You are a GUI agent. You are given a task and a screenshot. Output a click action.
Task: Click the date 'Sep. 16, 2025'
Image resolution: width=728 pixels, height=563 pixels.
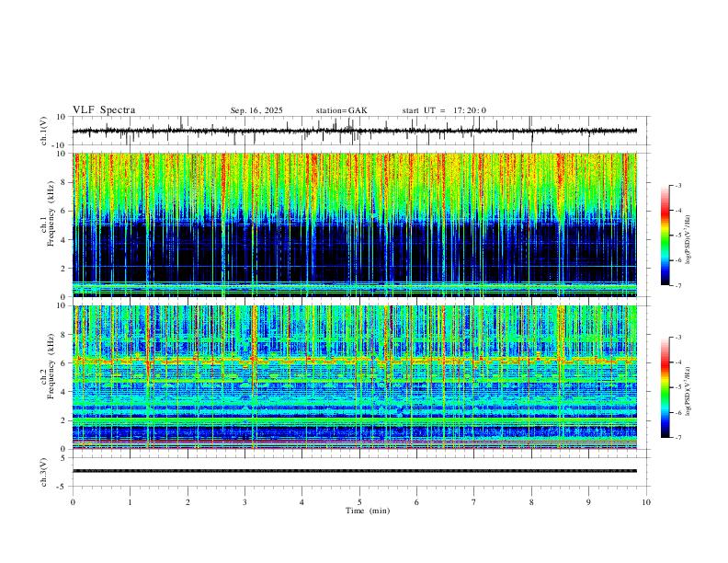tap(256, 110)
